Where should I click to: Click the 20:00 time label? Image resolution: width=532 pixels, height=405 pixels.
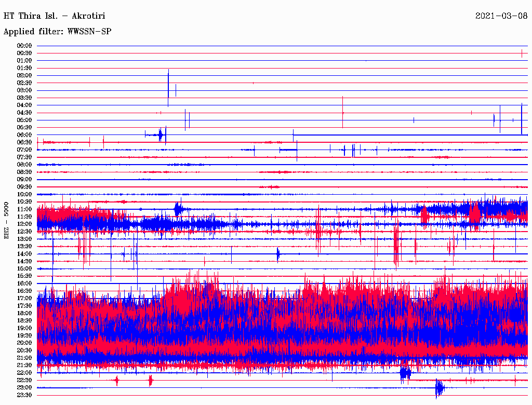(x=24, y=343)
